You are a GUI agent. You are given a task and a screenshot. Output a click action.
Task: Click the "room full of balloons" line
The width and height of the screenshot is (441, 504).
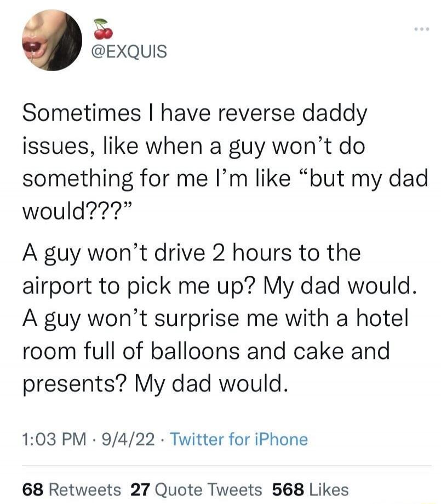[205, 350]
